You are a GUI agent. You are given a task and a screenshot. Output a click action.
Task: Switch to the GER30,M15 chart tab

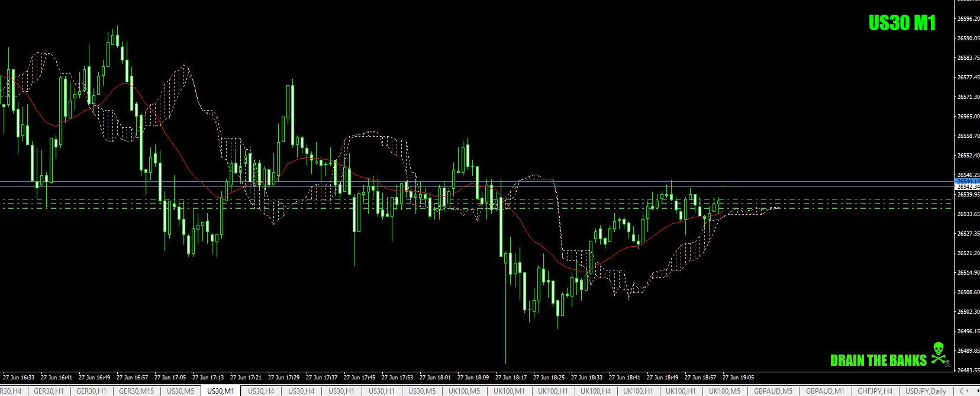tap(136, 391)
